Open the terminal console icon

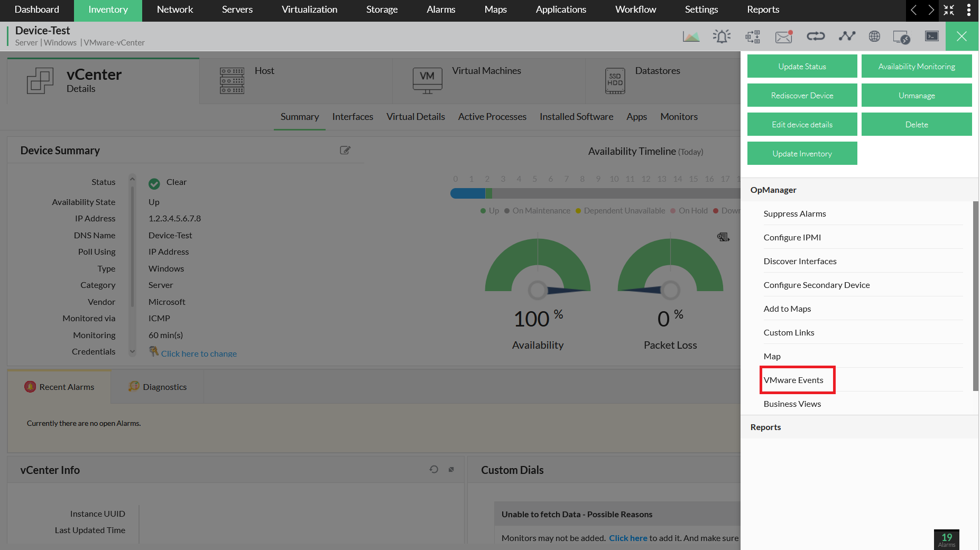coord(932,36)
